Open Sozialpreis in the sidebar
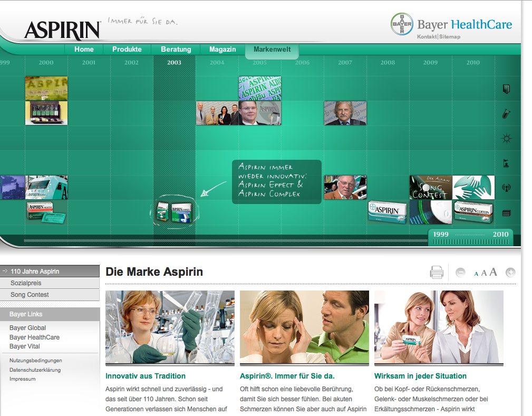The width and height of the screenshot is (532, 416). pos(50,283)
